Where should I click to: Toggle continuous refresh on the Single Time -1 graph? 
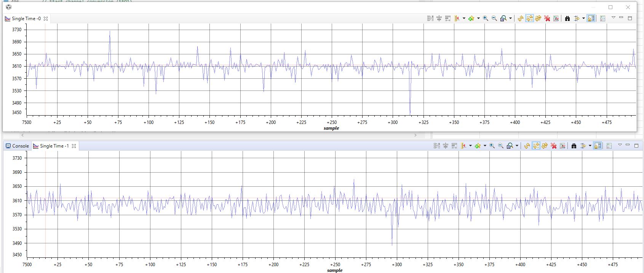pyautogui.click(x=536, y=146)
